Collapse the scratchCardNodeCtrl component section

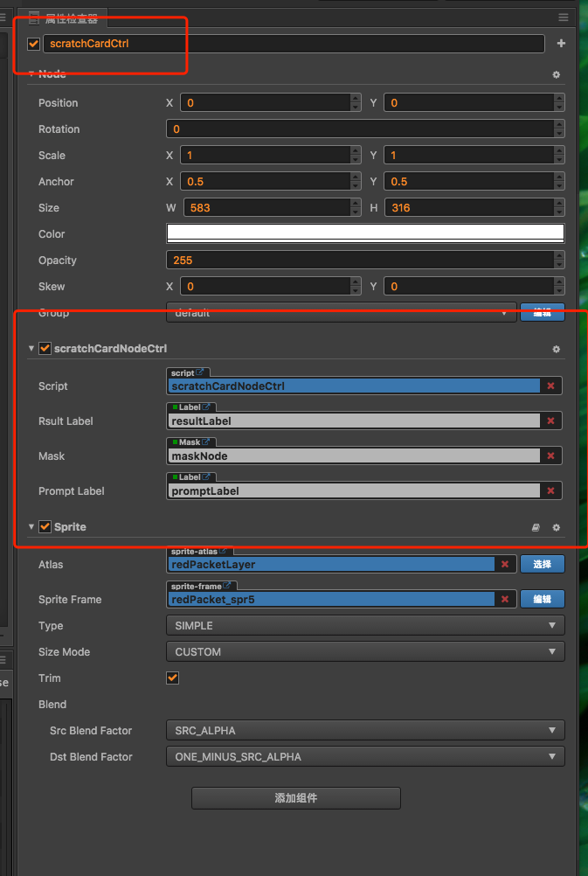point(31,349)
